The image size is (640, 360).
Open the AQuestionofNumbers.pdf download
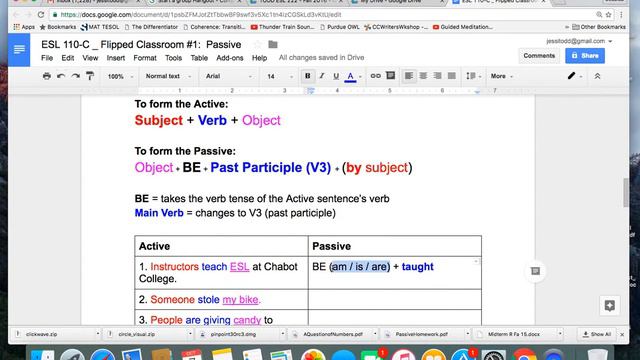(x=333, y=334)
